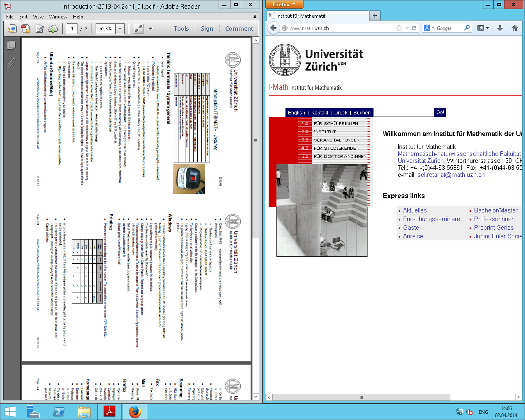Open Firefox downloads arrow icon
The image size is (525, 420).
(x=500, y=28)
